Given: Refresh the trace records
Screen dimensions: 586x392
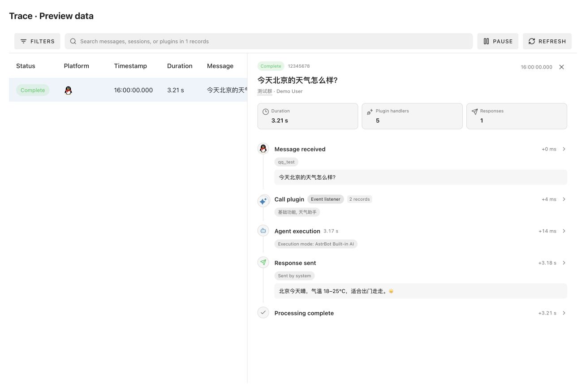Looking at the screenshot, I should [547, 41].
